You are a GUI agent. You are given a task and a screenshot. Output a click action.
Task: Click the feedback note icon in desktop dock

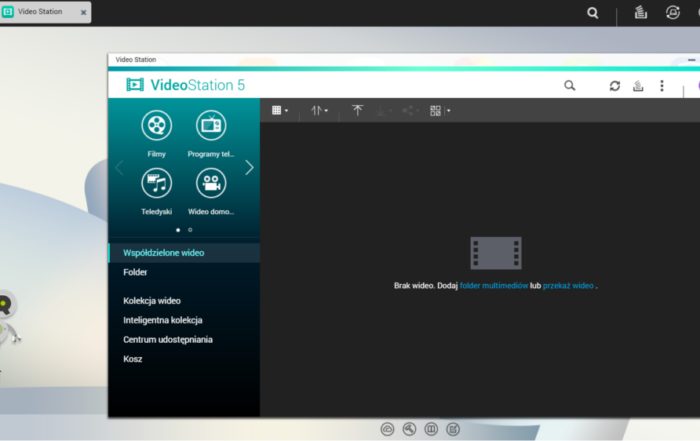pos(453,429)
